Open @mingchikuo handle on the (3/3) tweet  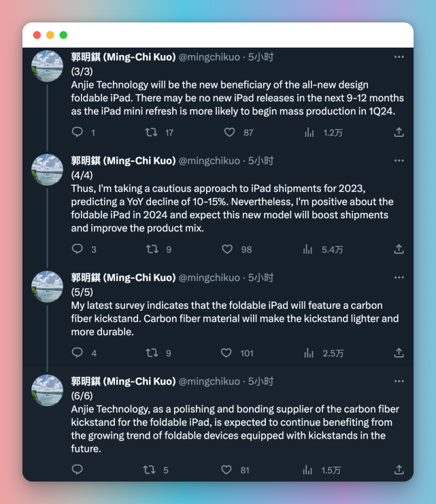point(209,57)
